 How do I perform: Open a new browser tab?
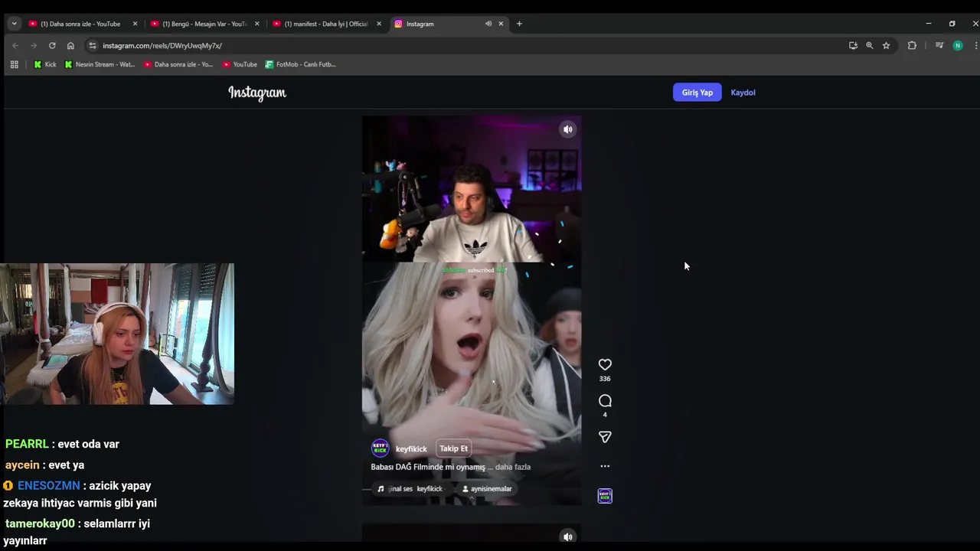click(519, 24)
